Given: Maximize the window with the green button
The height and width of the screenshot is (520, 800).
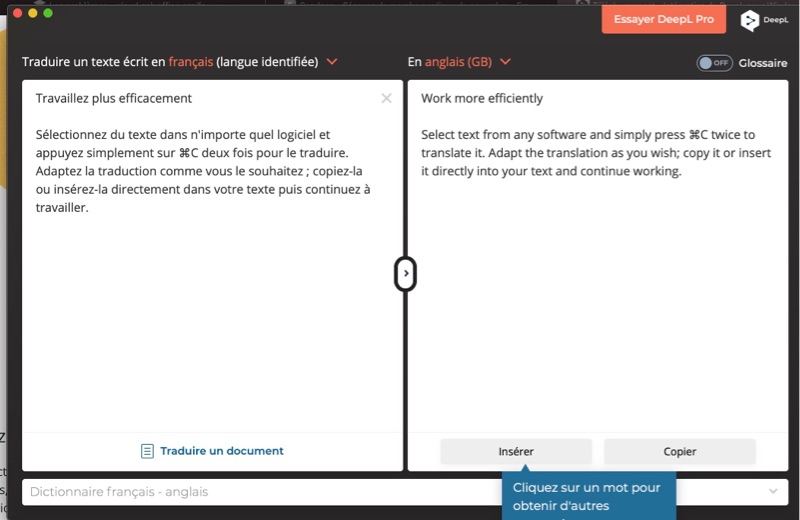Looking at the screenshot, I should click(48, 13).
